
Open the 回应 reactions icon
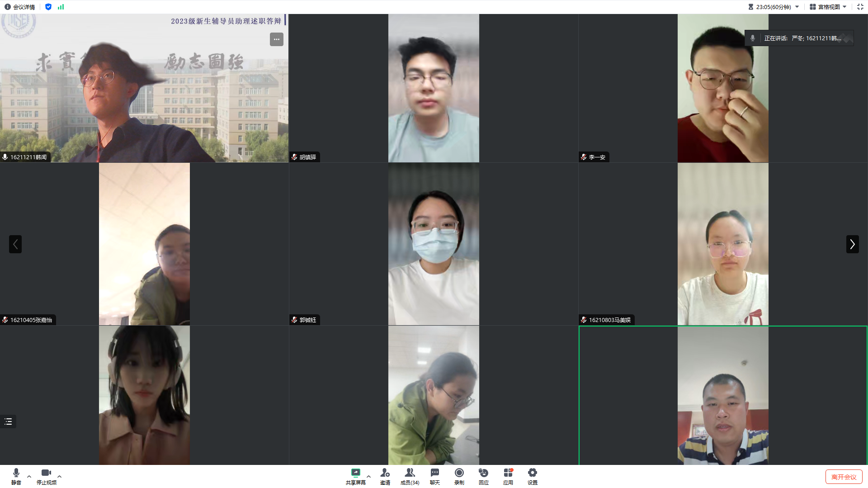(x=483, y=476)
